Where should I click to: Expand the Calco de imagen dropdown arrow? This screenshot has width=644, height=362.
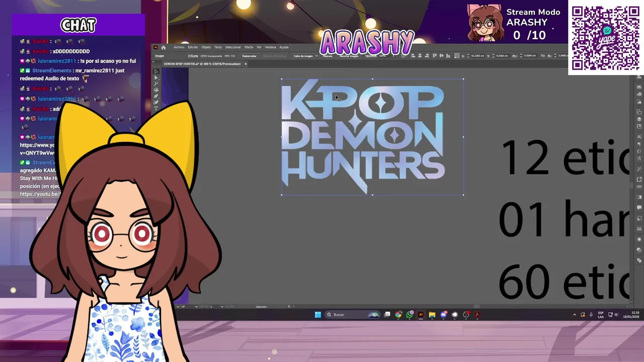[317, 56]
